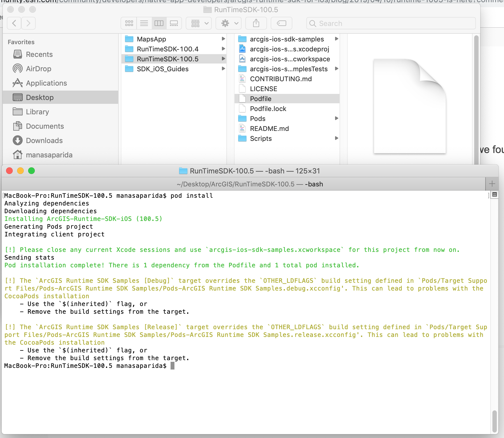Expand MapsApp folder via its arrow
Image resolution: width=504 pixels, height=438 pixels.
pyautogui.click(x=223, y=39)
